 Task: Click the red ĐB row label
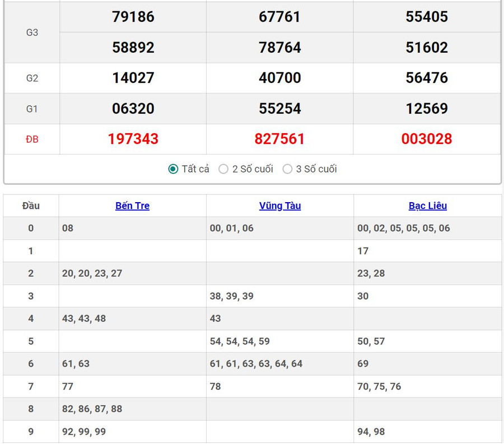[x=32, y=139]
